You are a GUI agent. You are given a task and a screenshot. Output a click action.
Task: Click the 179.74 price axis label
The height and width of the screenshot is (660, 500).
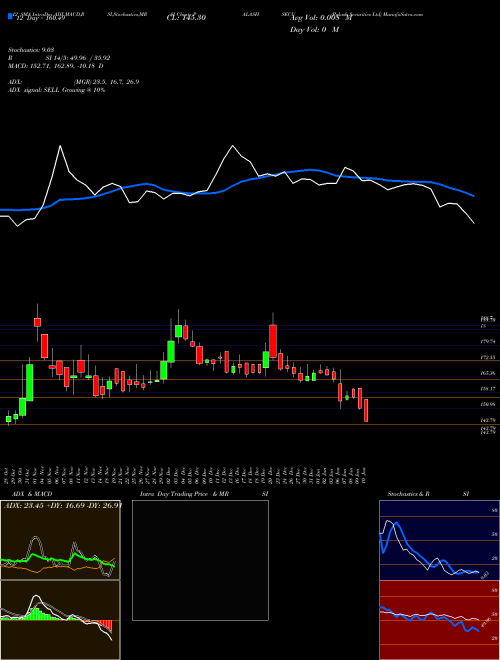489,341
